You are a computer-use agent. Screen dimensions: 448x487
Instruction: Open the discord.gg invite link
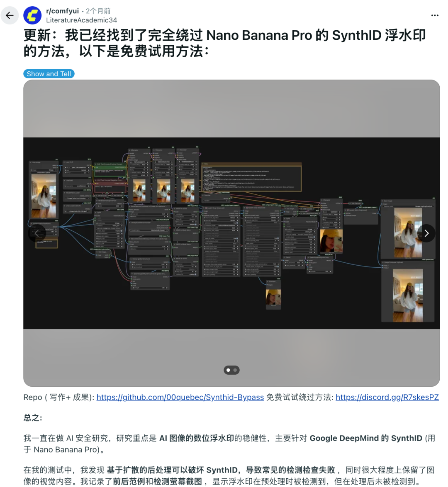tap(387, 397)
